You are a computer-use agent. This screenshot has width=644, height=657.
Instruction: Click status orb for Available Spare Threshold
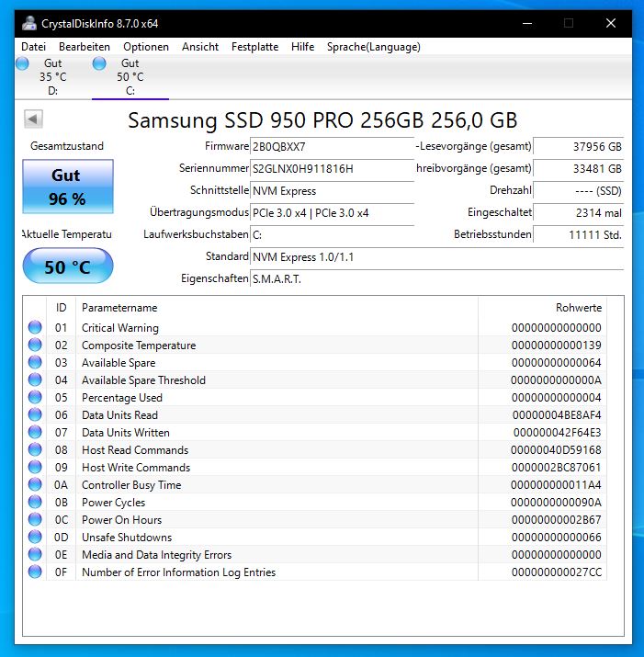[35, 379]
